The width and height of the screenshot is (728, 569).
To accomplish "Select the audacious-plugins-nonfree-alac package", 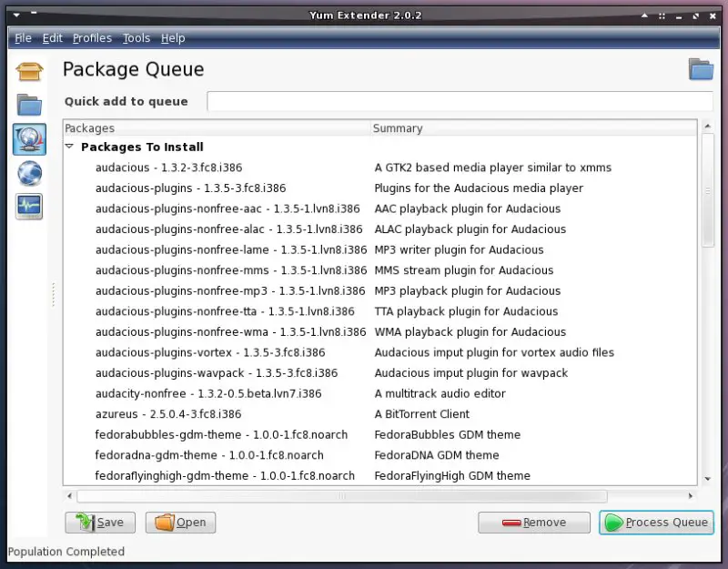I will (380, 229).
